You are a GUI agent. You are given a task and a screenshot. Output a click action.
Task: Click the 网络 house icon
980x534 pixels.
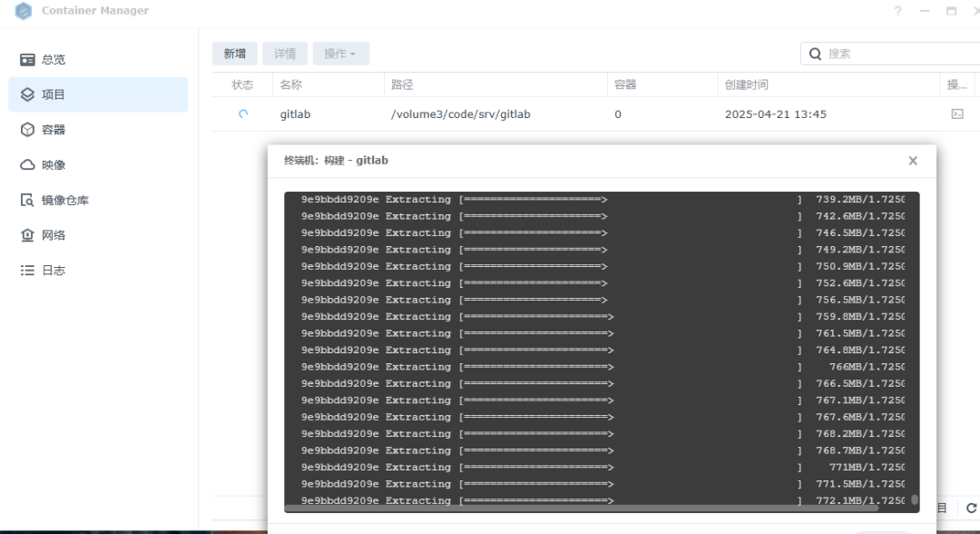click(x=27, y=235)
